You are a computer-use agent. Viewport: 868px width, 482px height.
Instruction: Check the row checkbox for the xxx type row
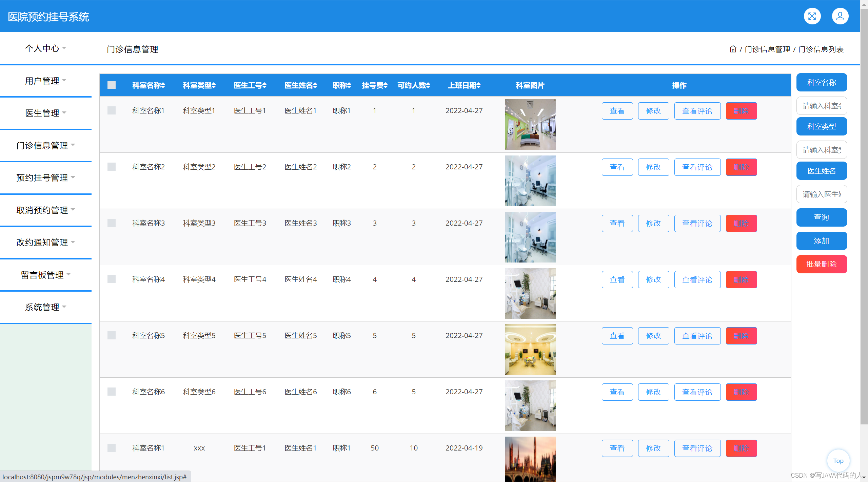tap(112, 448)
